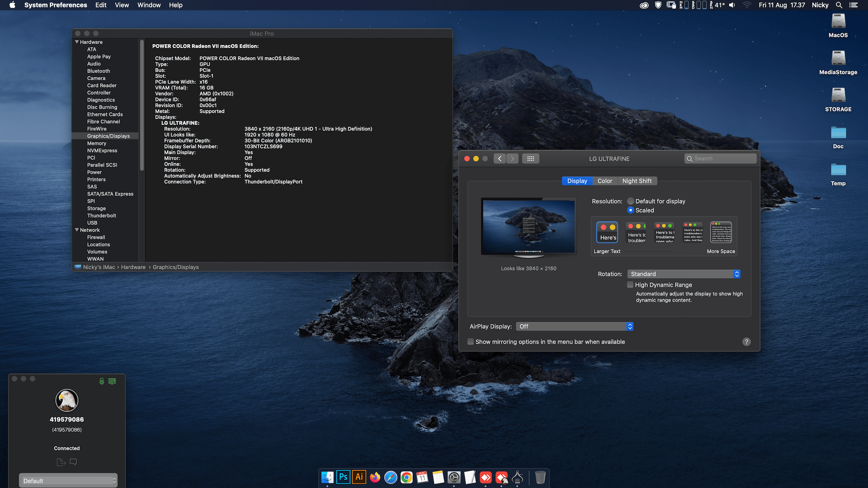Switch to the Color tab
Image resolution: width=868 pixels, height=488 pixels.
(604, 181)
